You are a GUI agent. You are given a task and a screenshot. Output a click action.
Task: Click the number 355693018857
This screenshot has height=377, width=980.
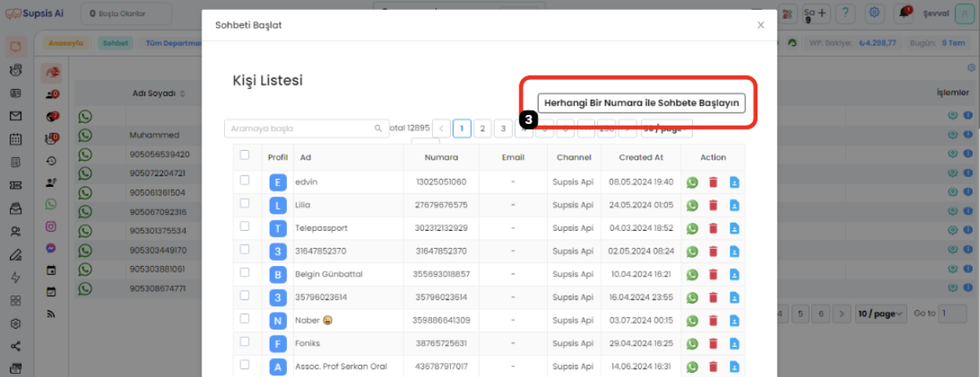[442, 274]
